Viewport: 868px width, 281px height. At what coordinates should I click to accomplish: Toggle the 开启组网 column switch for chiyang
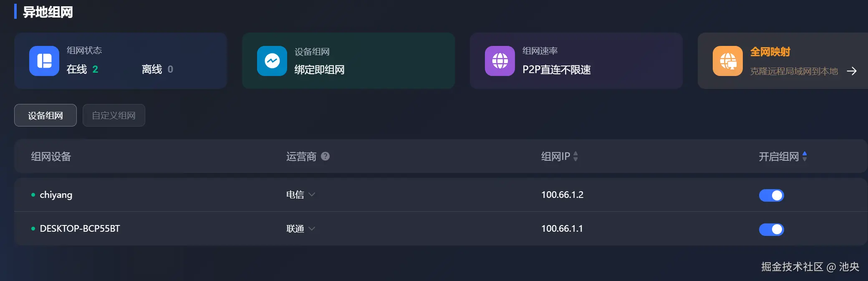771,195
